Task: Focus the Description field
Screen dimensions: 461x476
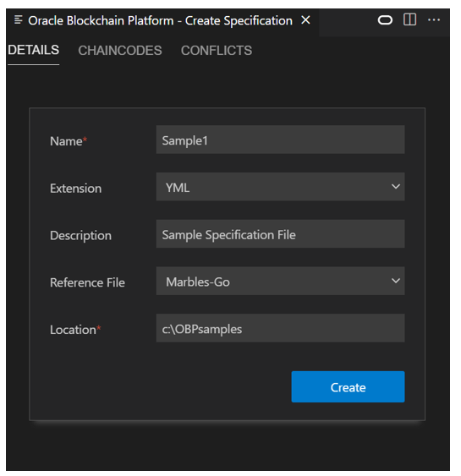Action: click(x=280, y=234)
